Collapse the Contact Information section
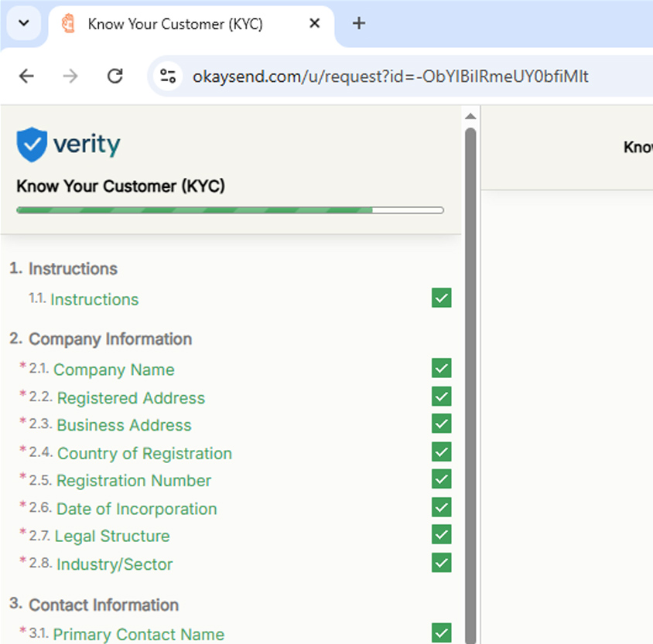 [104, 605]
